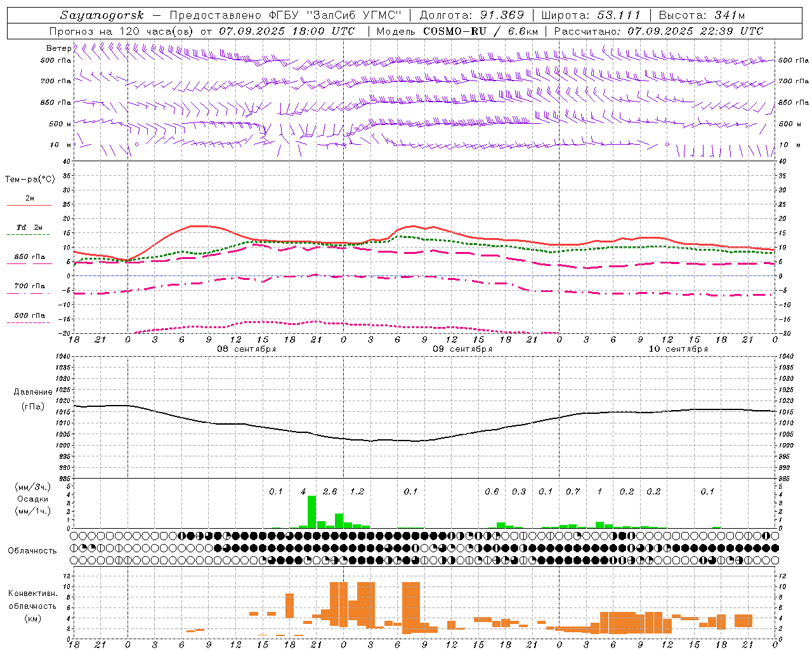Click the '4' three-hour precipitation value
This screenshot has width=812, height=650.
(x=303, y=492)
